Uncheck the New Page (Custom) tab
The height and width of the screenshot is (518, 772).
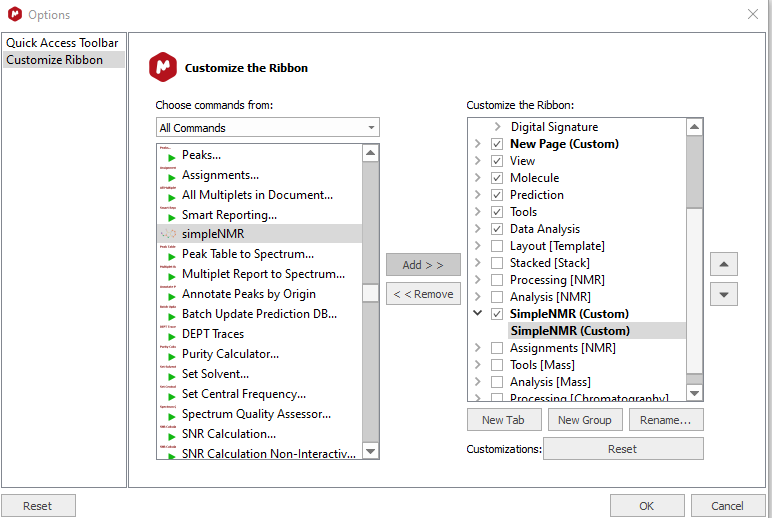click(x=497, y=144)
